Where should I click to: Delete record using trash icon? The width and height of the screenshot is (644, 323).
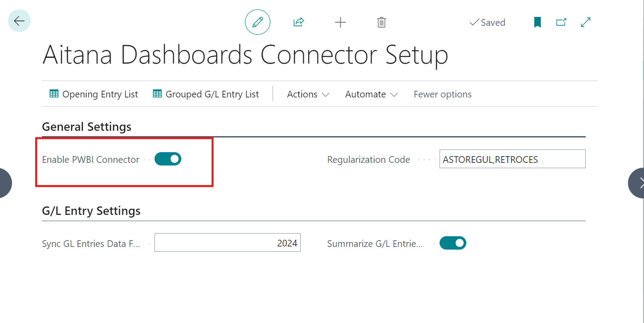(381, 22)
